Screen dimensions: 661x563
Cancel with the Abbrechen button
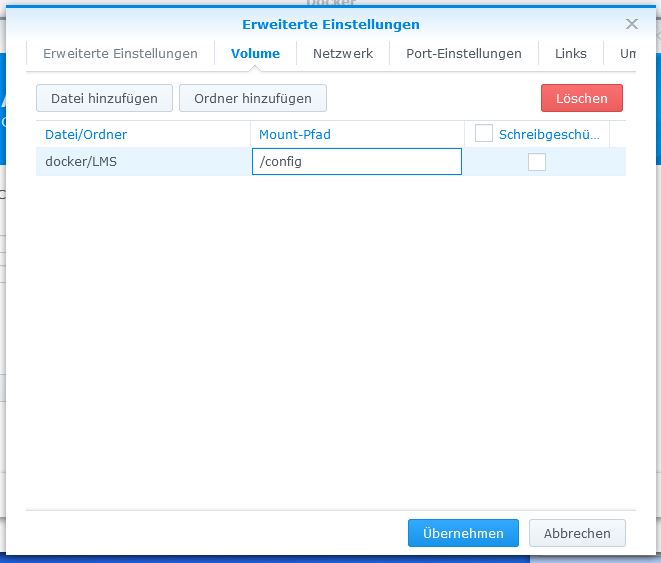[576, 533]
